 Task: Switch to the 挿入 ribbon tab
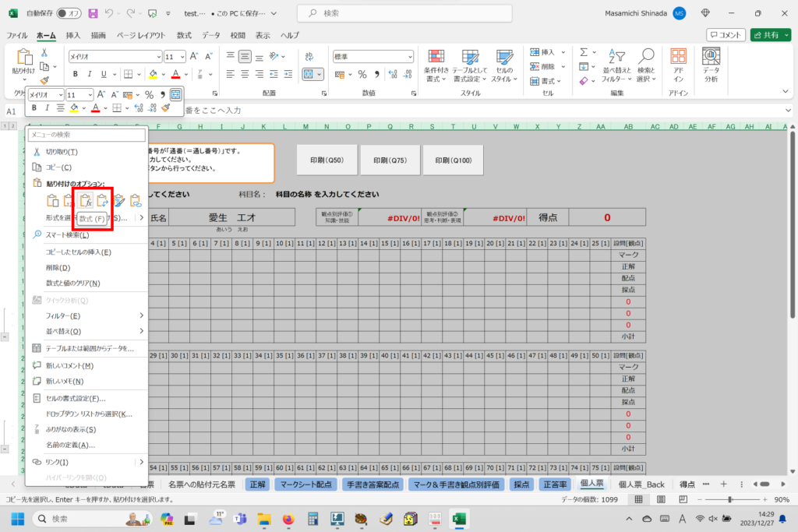tap(73, 35)
